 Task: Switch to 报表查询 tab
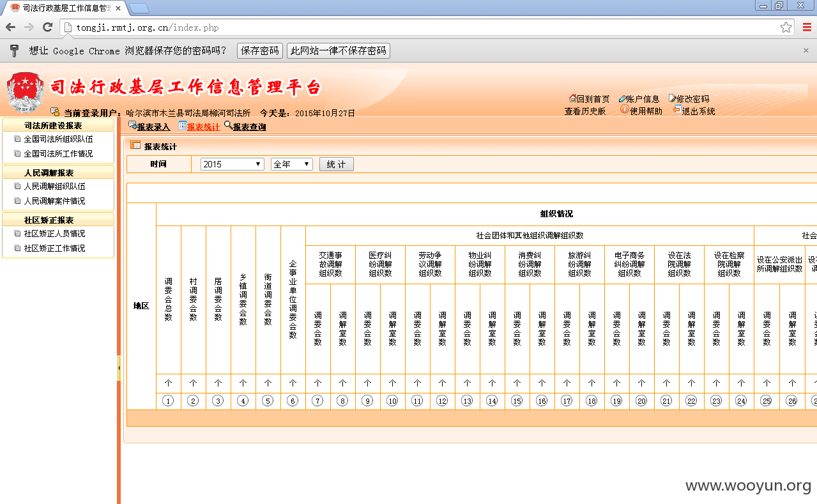pyautogui.click(x=249, y=127)
